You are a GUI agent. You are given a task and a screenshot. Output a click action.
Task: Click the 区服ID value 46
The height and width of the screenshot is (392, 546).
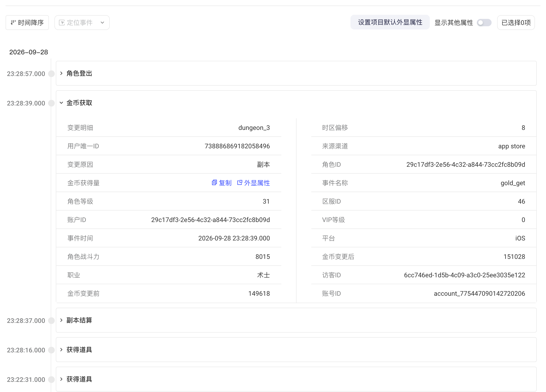[522, 202]
